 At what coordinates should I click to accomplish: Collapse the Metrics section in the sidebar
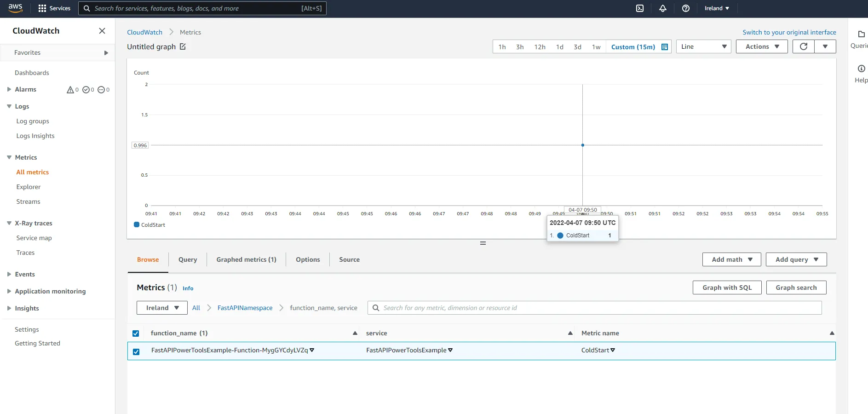pos(9,157)
